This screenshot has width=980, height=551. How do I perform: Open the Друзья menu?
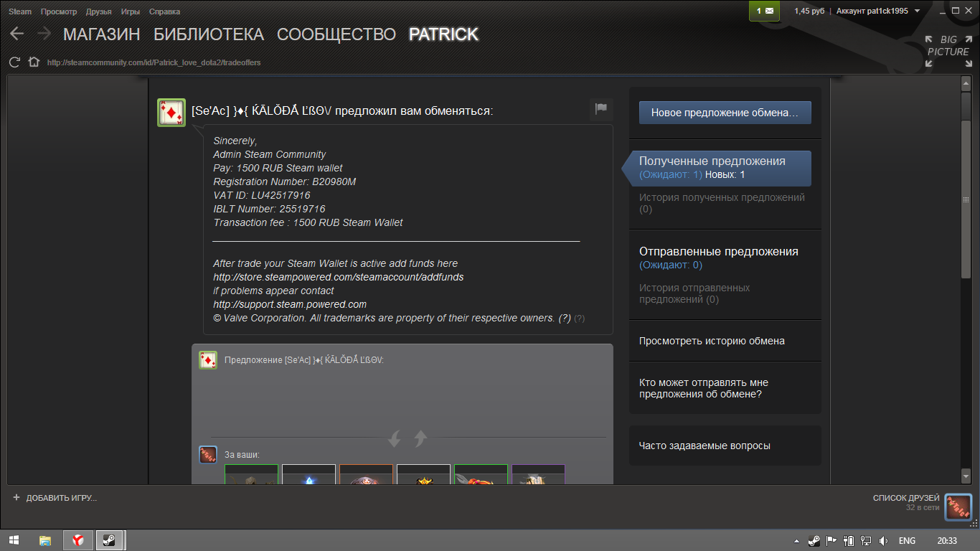click(x=98, y=11)
